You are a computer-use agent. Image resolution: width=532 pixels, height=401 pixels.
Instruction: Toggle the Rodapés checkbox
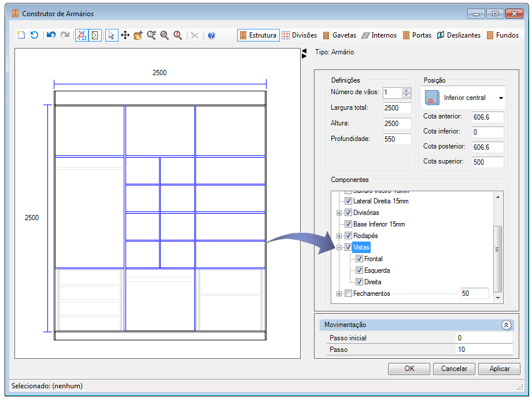click(x=348, y=236)
